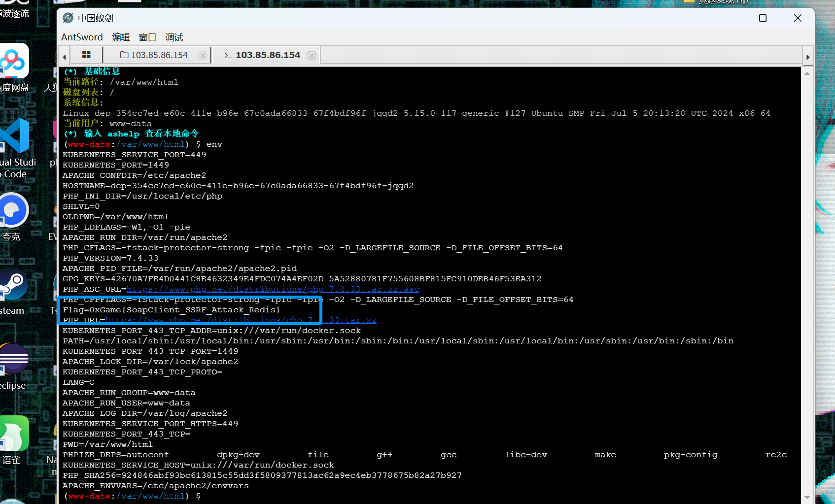Switch to the folder tab 103.85.86.154
835x504 pixels.
click(x=154, y=55)
